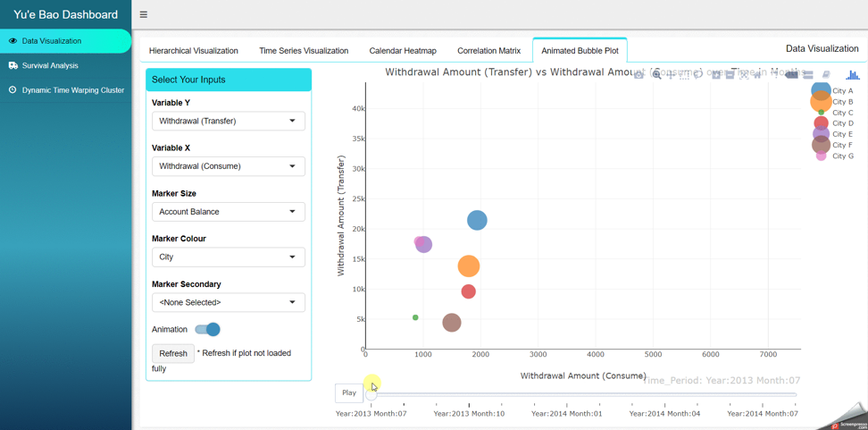Toggle spike lines icon in modebar
This screenshot has width=868, height=430.
point(776,75)
